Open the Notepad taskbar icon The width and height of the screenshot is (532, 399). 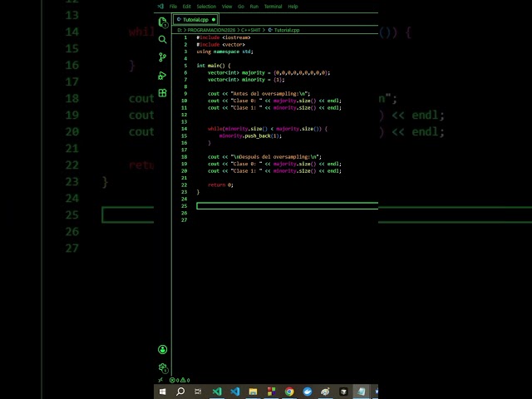[x=362, y=392]
